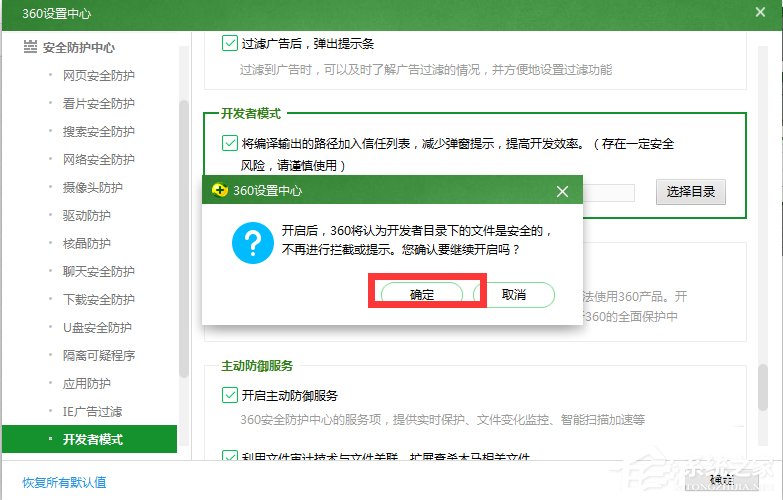
Task: Click 确定 in the confirmation dialog
Action: [x=422, y=294]
